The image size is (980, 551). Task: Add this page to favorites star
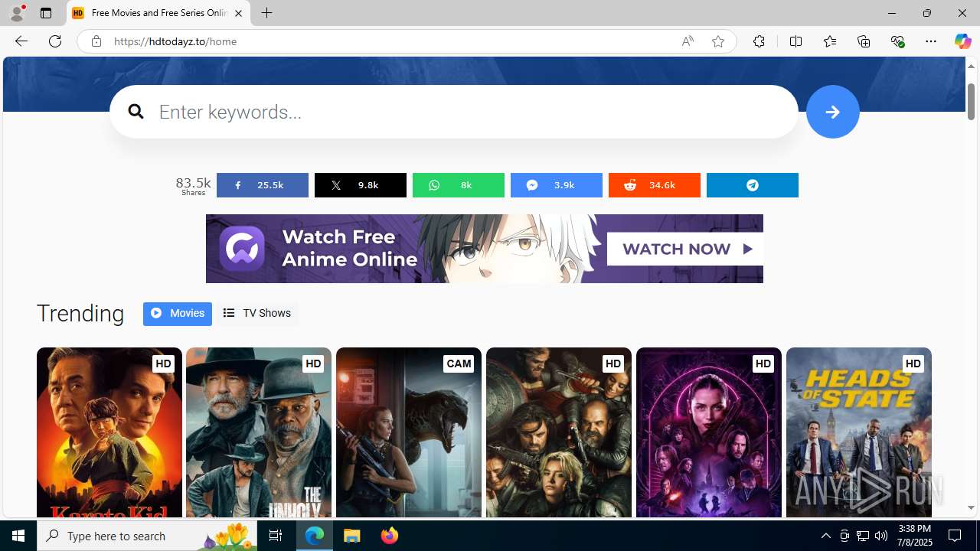point(718,41)
